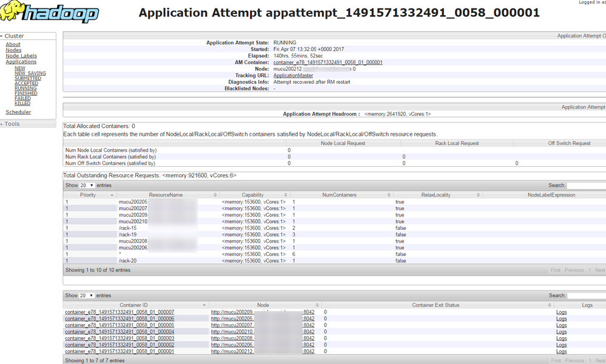
Task: Open entries dropdown in containers table
Action: tap(87, 295)
